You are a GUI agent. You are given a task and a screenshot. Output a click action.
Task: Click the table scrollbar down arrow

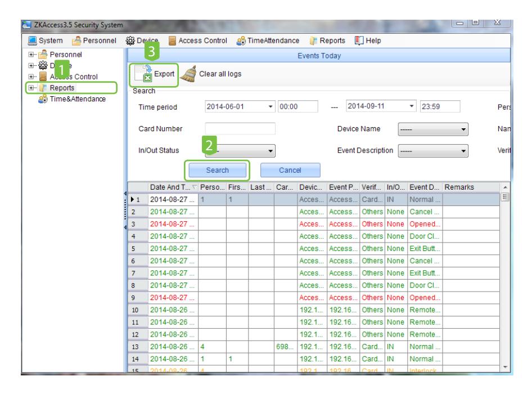tap(505, 367)
